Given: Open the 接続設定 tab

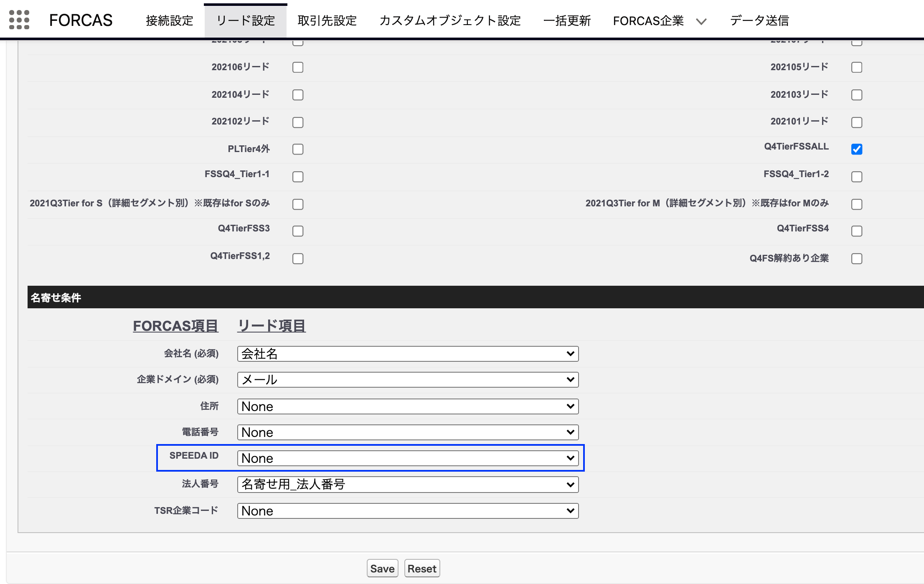Looking at the screenshot, I should tap(169, 20).
